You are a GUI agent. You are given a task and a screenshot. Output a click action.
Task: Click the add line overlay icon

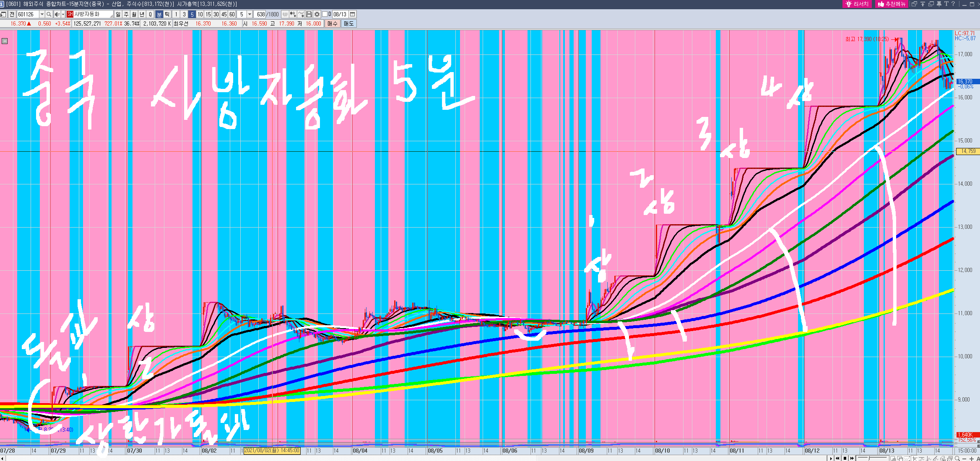tap(301, 14)
